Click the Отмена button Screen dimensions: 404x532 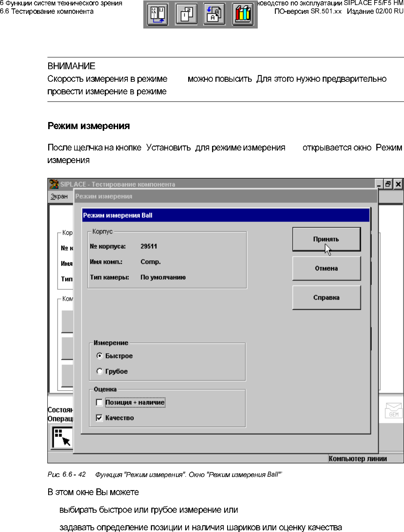326,268
